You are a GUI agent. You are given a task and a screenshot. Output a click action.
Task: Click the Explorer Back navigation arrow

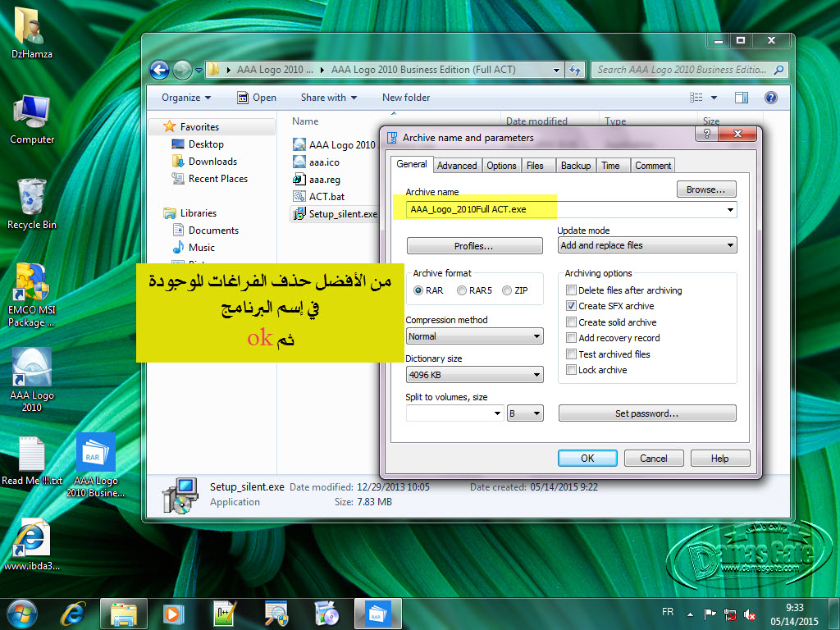pos(159,70)
